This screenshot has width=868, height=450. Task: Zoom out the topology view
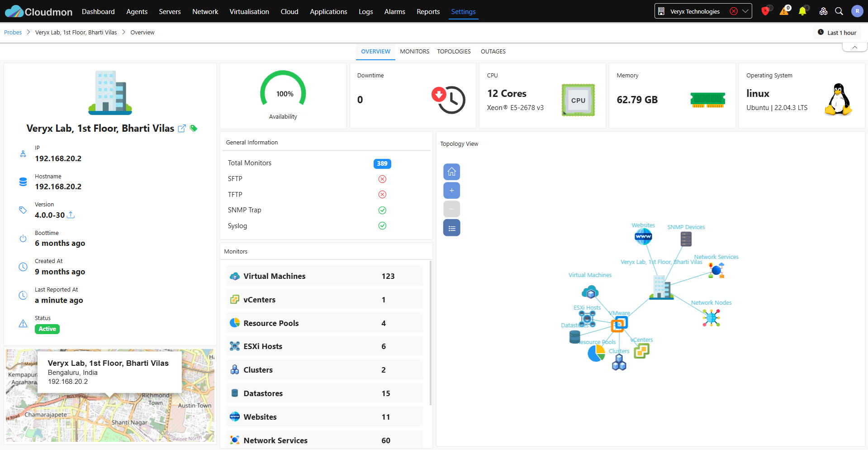[x=451, y=209]
